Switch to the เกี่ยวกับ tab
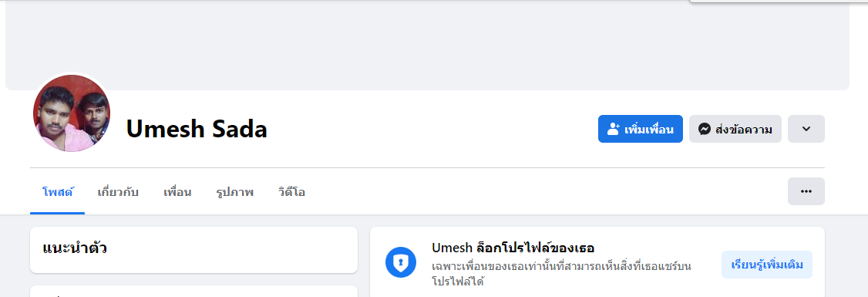 point(118,192)
